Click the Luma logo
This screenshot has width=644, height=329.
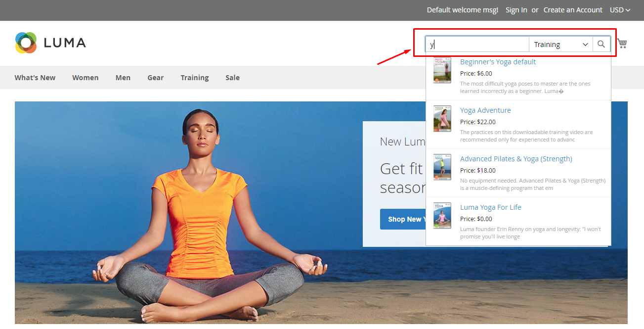(x=50, y=43)
